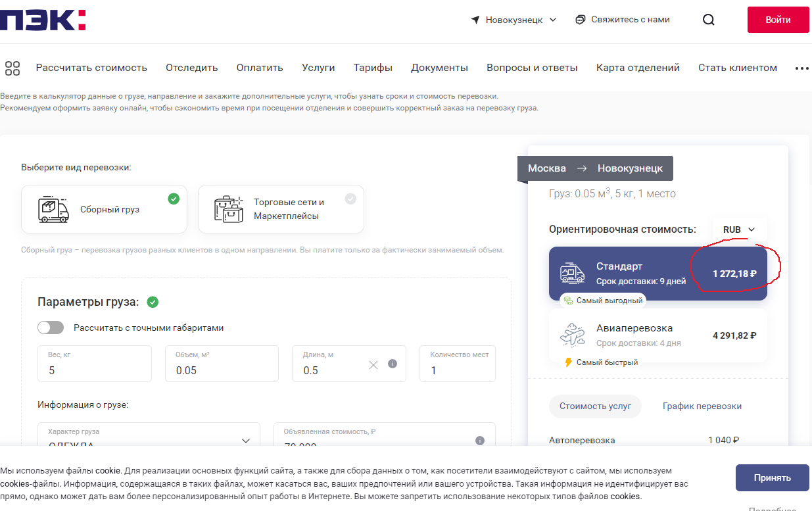
Task: Open the Характер груза dropdown
Action: point(149,439)
